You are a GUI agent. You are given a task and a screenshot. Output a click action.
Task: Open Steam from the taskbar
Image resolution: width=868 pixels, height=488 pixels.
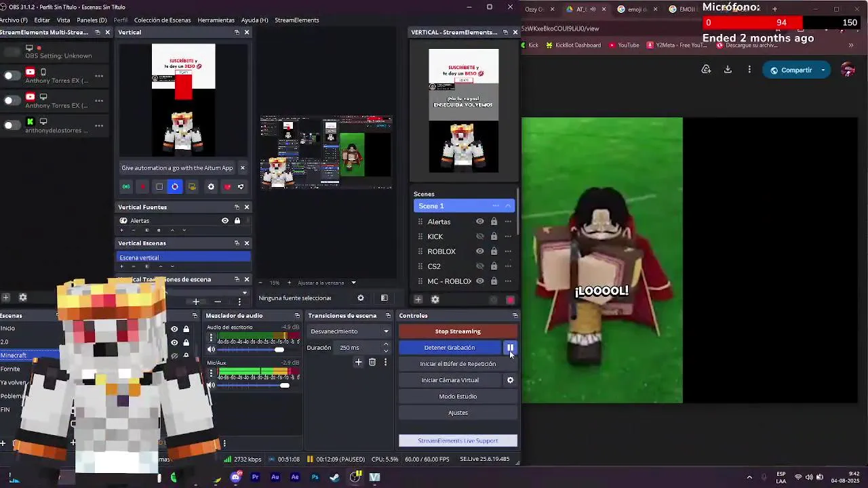pyautogui.click(x=334, y=477)
